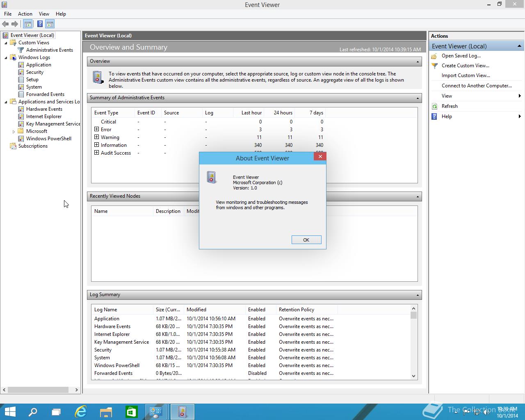The width and height of the screenshot is (525, 420).
Task: Collapse the Custom Views tree node
Action: [6, 43]
